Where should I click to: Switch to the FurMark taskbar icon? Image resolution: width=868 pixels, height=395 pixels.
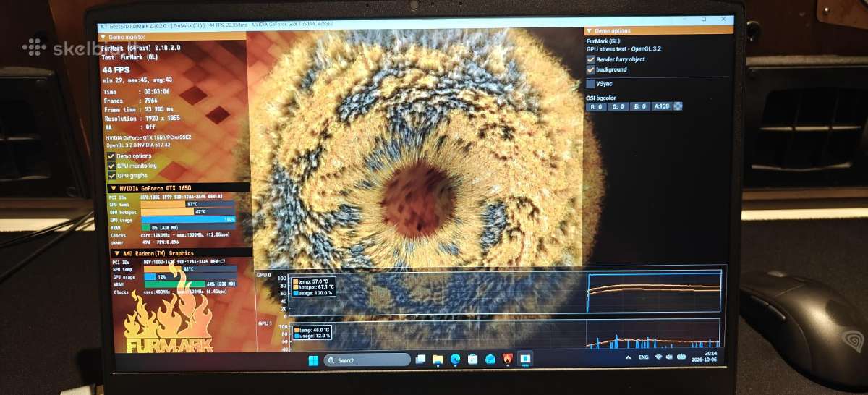[507, 360]
